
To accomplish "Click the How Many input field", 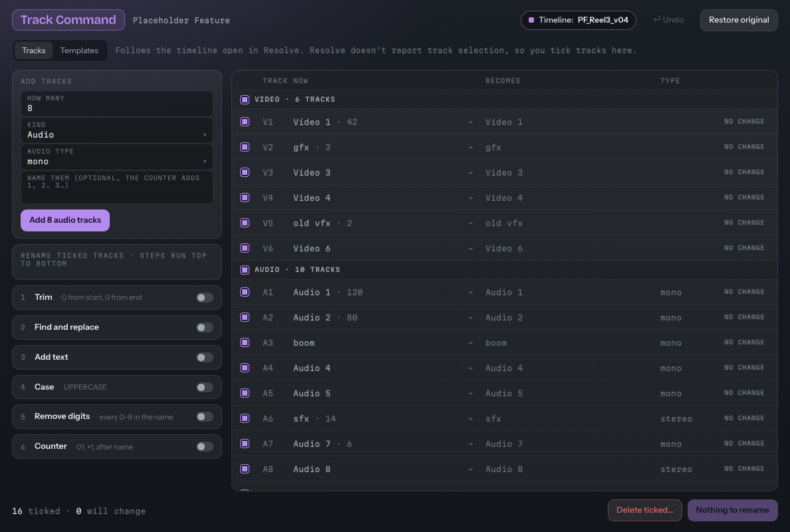I will click(117, 104).
